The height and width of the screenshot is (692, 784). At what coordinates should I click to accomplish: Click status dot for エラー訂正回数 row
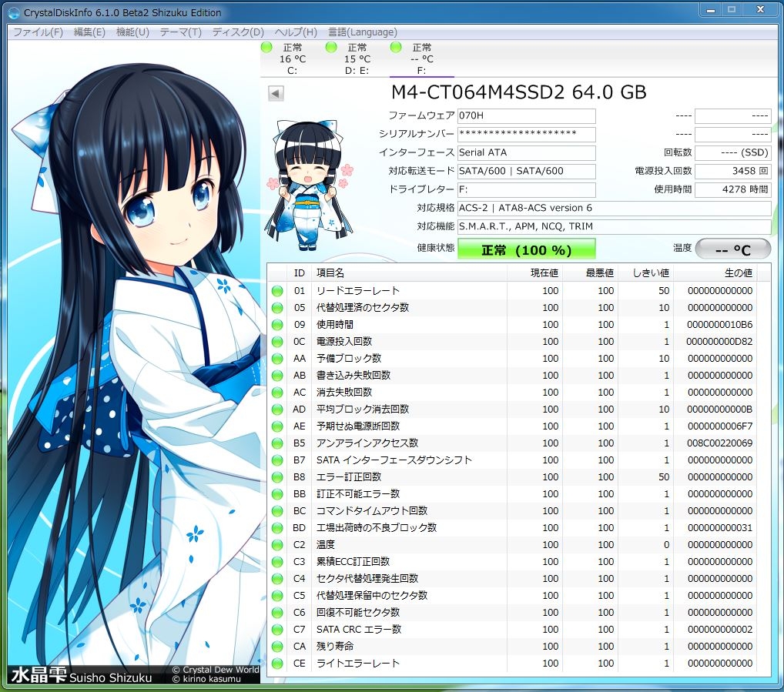pyautogui.click(x=277, y=477)
